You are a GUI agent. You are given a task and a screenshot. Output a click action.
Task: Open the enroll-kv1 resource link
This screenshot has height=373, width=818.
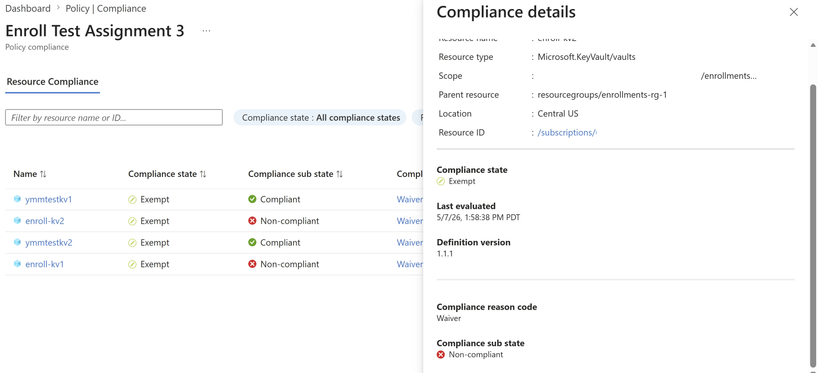pyautogui.click(x=45, y=264)
